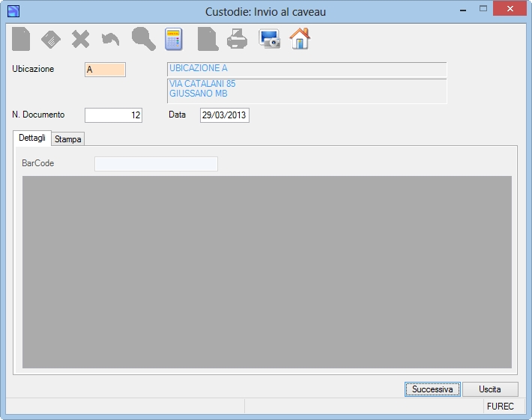Click the home house icon

pos(300,39)
